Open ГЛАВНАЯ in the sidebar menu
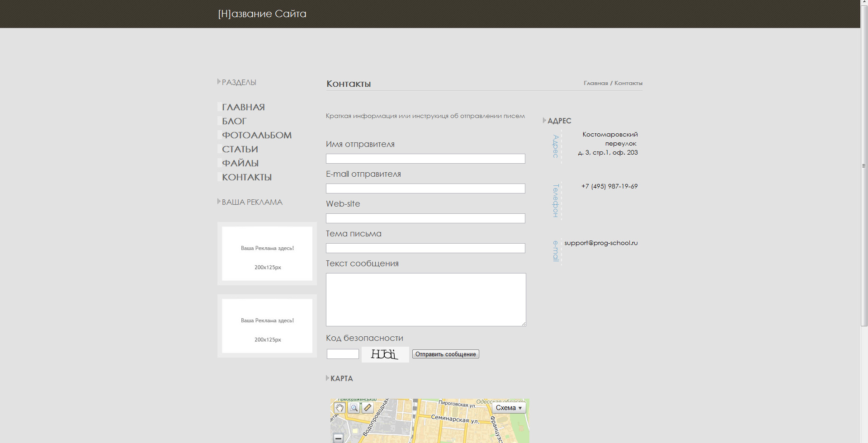 pyautogui.click(x=243, y=107)
